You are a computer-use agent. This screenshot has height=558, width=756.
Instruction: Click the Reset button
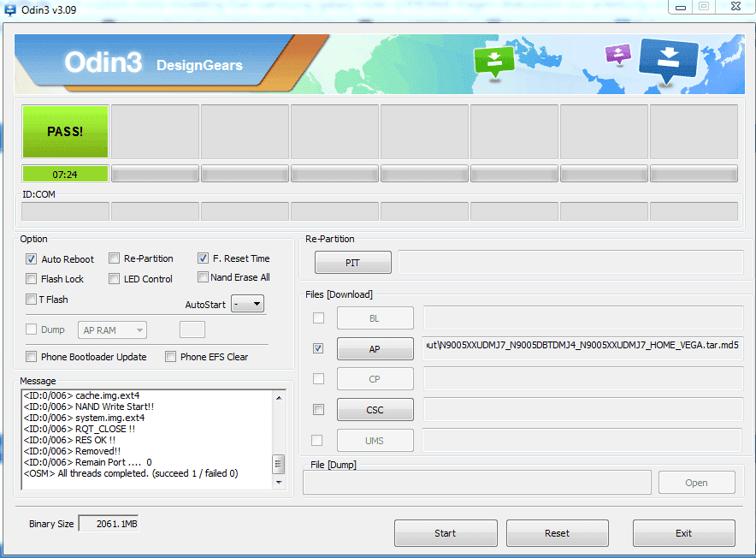click(558, 533)
